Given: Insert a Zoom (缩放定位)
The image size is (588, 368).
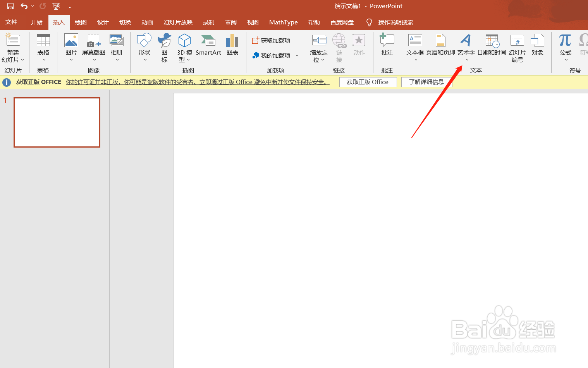Looking at the screenshot, I should (x=319, y=48).
